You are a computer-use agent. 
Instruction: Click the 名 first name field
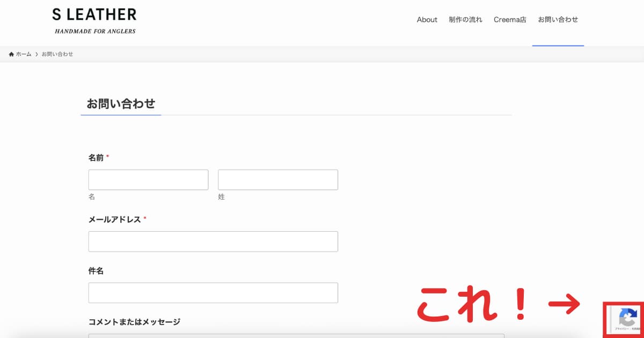(148, 179)
